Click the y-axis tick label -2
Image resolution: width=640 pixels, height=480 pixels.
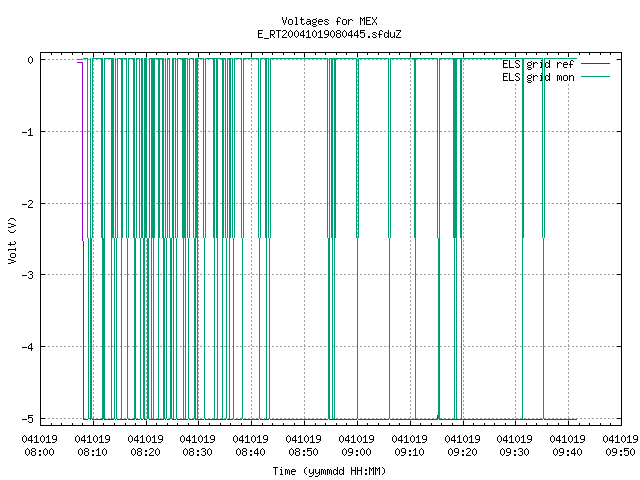[x=28, y=204]
